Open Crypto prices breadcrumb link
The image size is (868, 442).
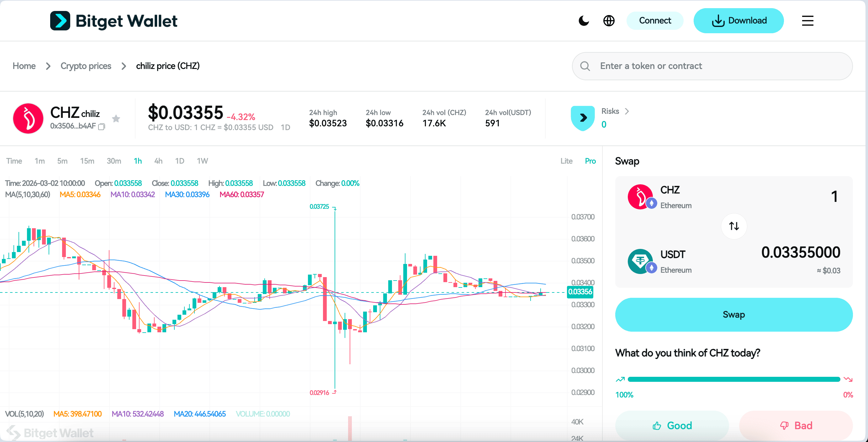point(86,66)
